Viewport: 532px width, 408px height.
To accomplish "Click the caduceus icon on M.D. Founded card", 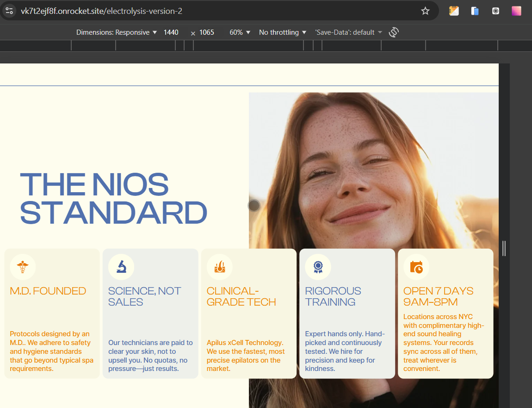I will pos(22,267).
